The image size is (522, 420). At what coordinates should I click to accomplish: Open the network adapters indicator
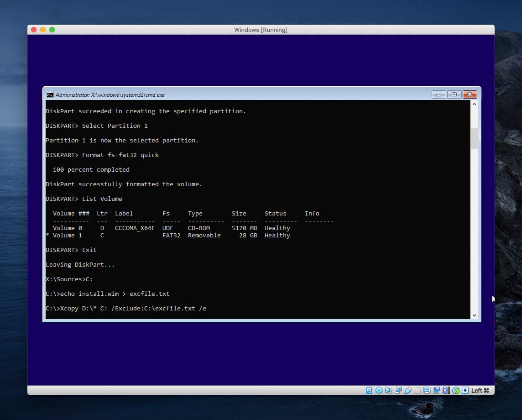tap(398, 390)
